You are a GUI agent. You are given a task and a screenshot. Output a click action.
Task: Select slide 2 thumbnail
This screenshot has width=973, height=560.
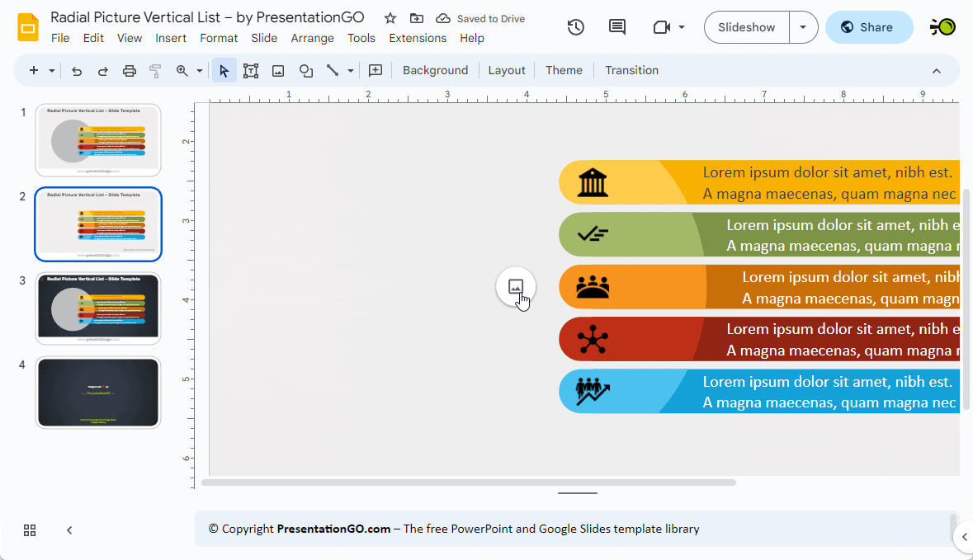(x=98, y=224)
